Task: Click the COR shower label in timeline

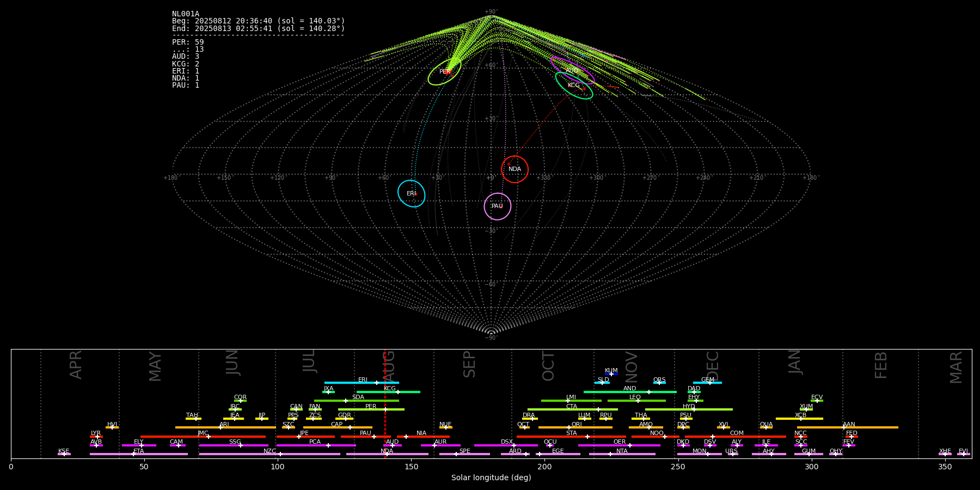Action: [240, 397]
